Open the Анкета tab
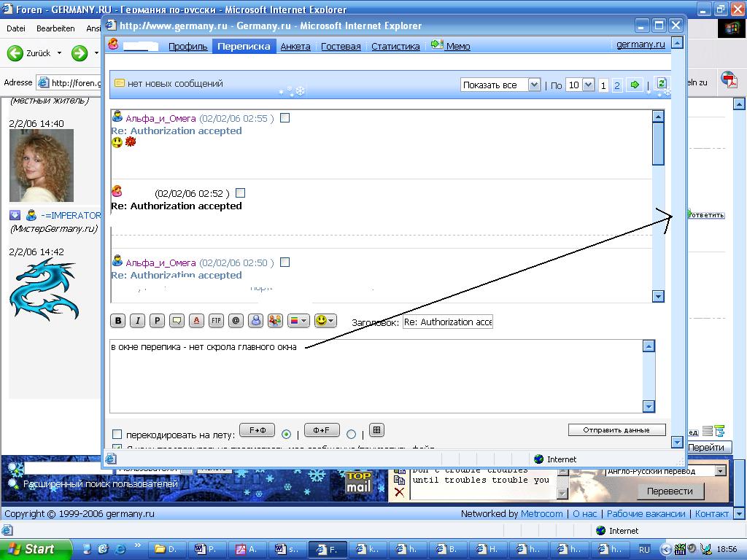The image size is (747, 560). click(295, 46)
